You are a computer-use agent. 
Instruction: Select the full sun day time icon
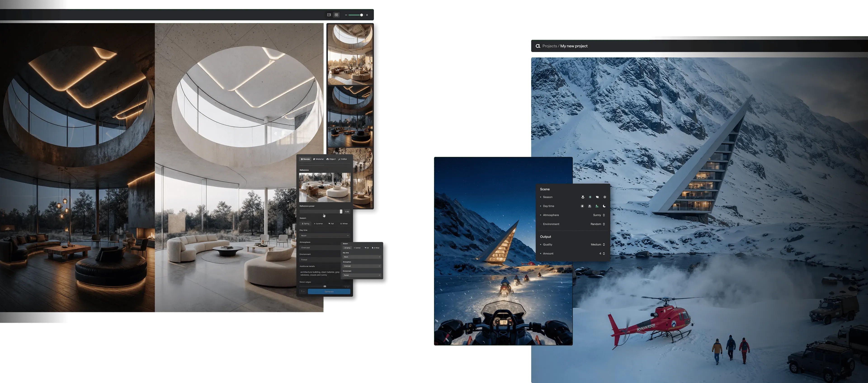pos(582,206)
